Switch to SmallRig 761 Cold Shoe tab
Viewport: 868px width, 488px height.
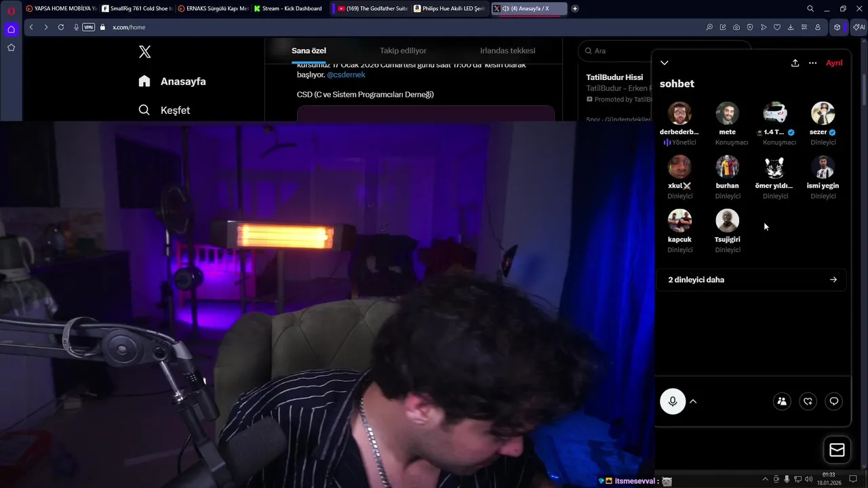(137, 9)
